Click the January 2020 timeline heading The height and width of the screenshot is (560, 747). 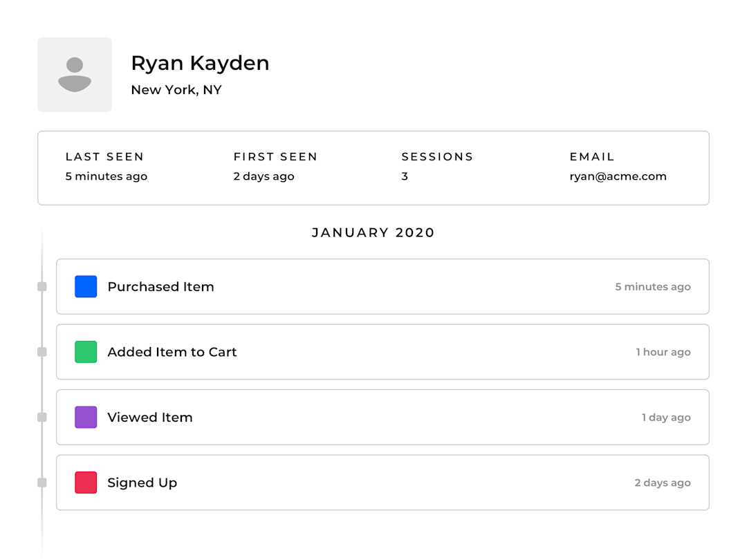[x=373, y=232]
